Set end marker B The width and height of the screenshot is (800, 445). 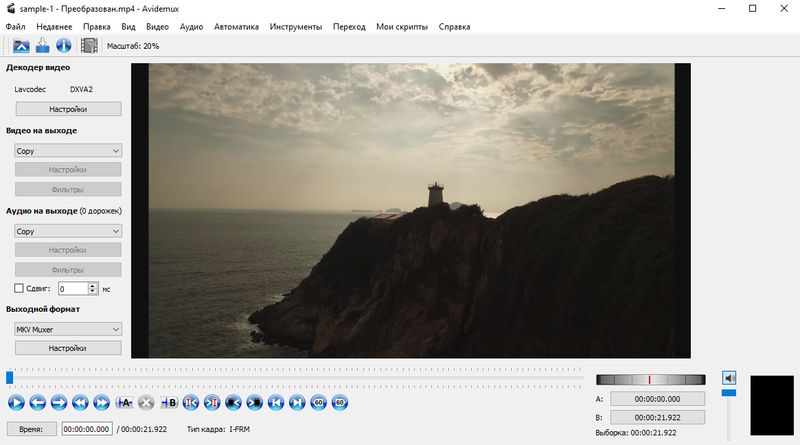click(x=168, y=403)
